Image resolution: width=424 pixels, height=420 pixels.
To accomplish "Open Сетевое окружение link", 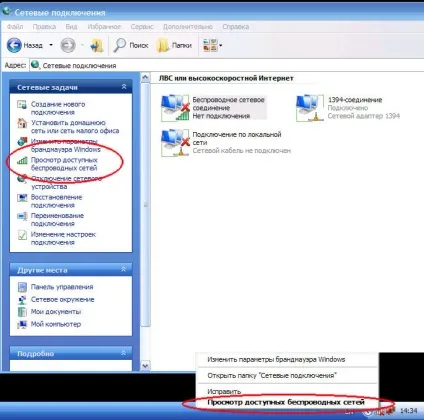I will click(x=63, y=299).
